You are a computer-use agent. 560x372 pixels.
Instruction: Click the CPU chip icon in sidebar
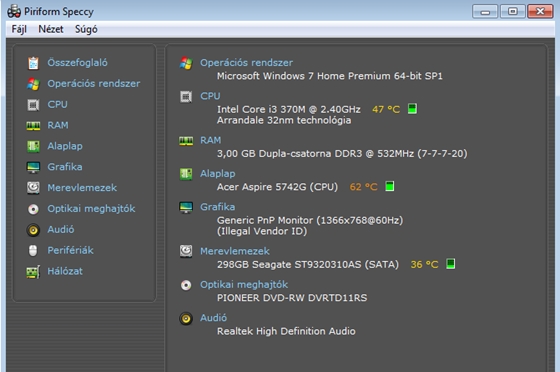[x=33, y=105]
